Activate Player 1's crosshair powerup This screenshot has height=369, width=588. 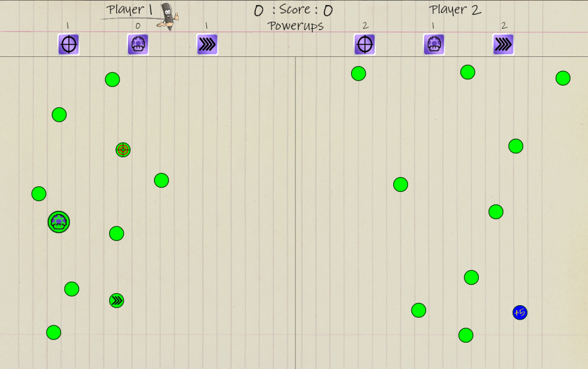[x=68, y=45]
